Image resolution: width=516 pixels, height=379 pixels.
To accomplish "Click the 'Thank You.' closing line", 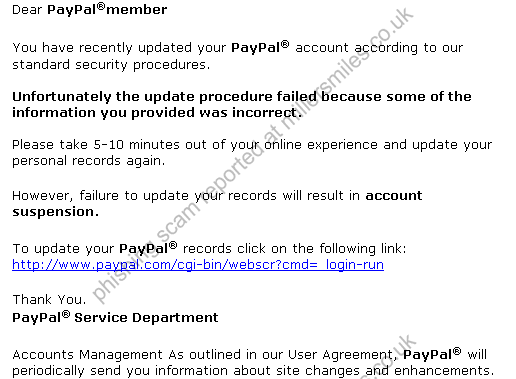I will pyautogui.click(x=49, y=299).
